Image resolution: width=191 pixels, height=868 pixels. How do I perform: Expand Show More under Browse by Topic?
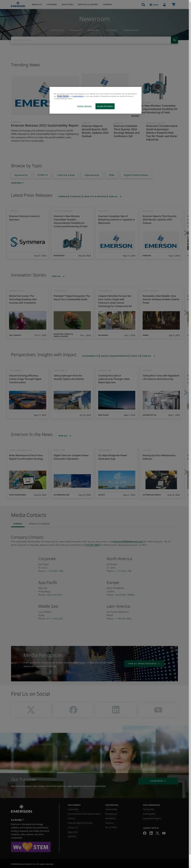[18, 183]
